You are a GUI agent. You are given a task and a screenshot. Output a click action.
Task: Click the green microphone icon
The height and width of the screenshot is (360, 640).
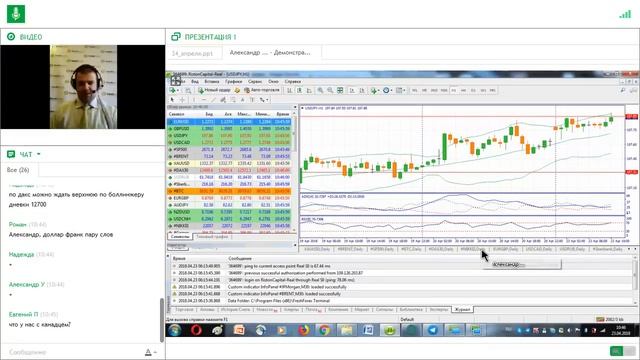pyautogui.click(x=16, y=13)
